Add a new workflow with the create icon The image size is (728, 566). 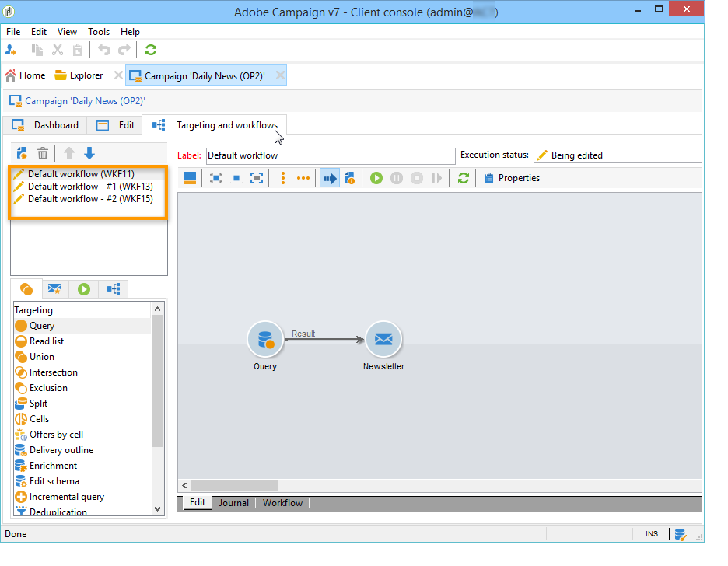pos(22,153)
